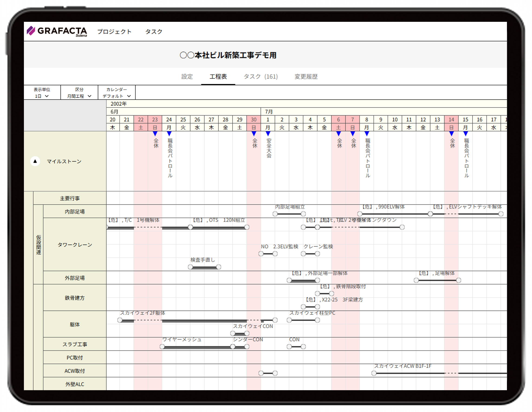Select the タワークレーン row label
The height and width of the screenshot is (412, 532).
(x=75, y=245)
